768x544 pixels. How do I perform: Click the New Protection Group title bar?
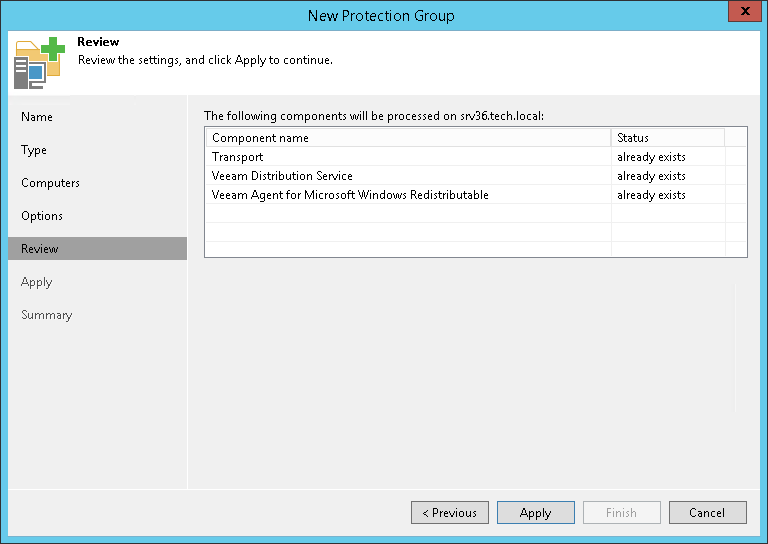click(x=380, y=15)
